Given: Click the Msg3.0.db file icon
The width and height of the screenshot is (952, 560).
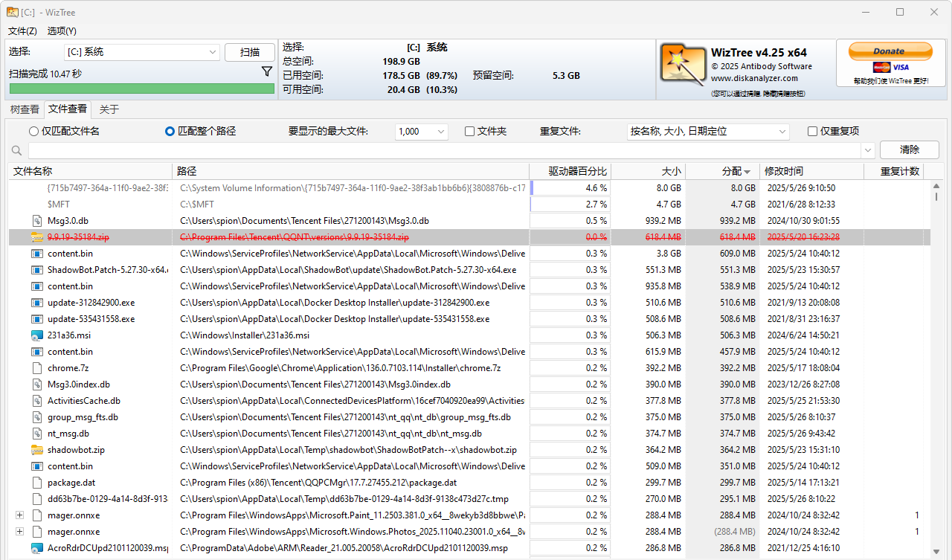Looking at the screenshot, I should [x=37, y=221].
